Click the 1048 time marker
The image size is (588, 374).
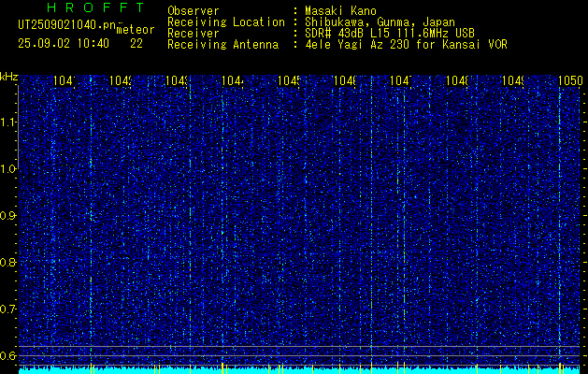click(x=457, y=80)
